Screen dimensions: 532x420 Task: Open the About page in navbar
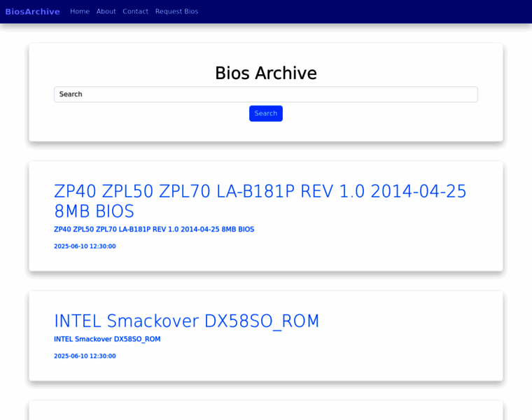coord(106,11)
